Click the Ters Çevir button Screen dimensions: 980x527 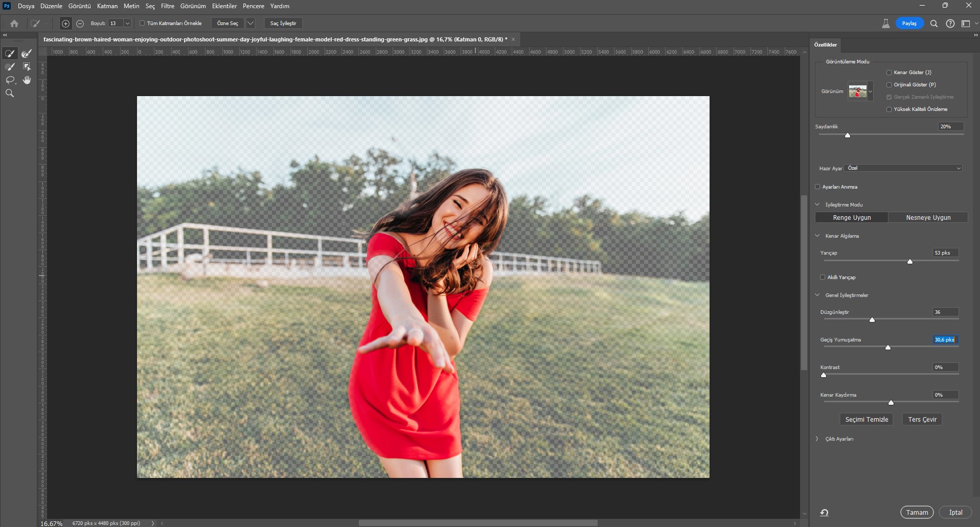pos(922,420)
